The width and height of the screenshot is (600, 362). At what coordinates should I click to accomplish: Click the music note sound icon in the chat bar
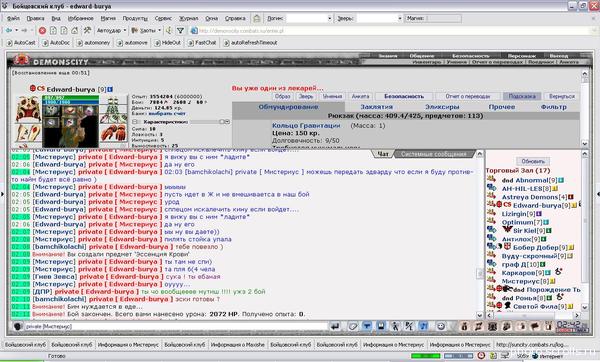(x=423, y=326)
